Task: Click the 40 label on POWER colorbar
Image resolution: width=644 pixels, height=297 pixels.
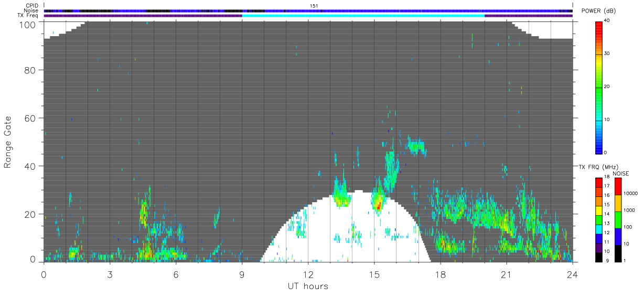Action: click(606, 20)
